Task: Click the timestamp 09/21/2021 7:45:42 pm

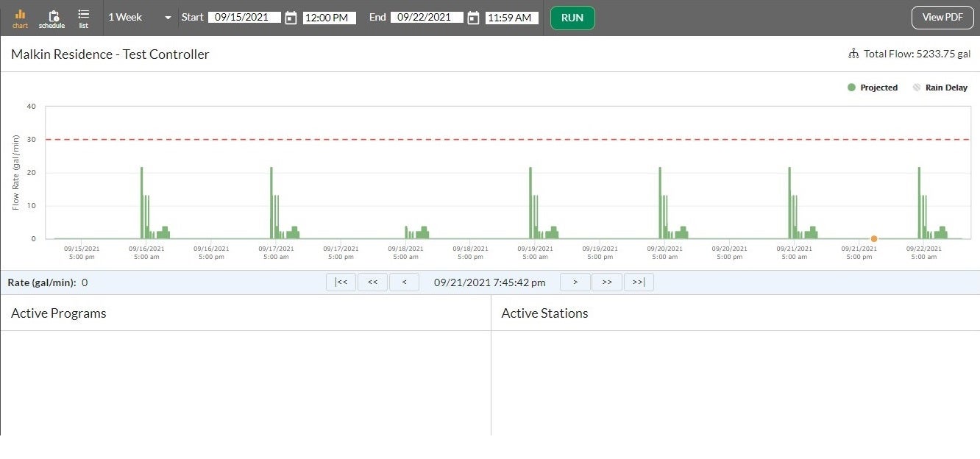Action: [490, 282]
